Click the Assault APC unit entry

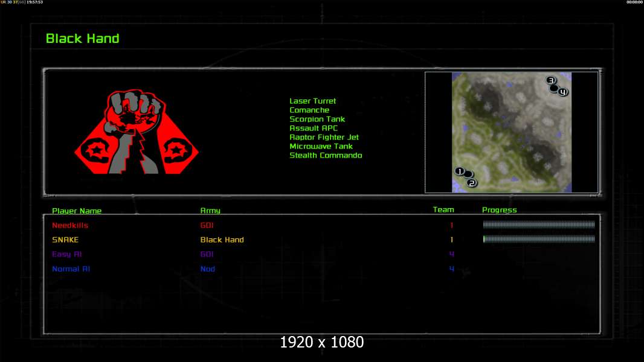314,128
